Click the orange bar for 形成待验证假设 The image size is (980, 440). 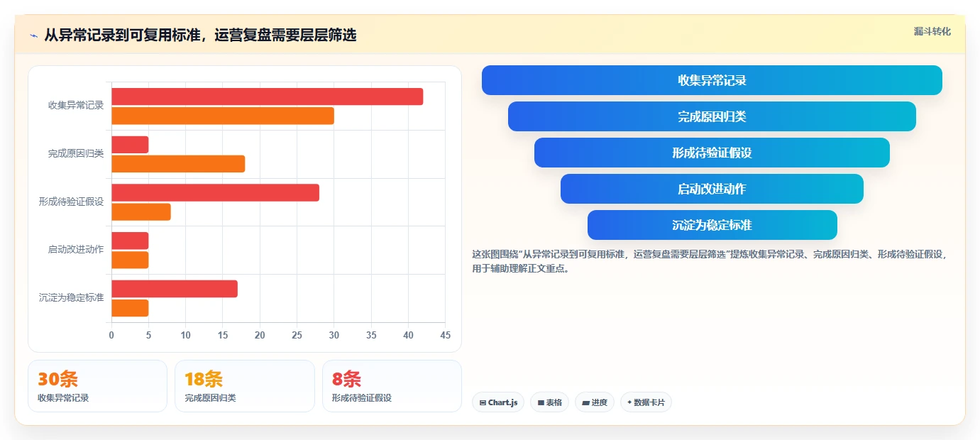pyautogui.click(x=141, y=211)
